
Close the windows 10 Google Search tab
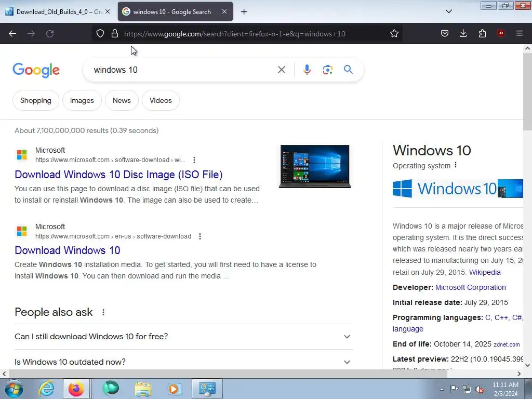pyautogui.click(x=224, y=11)
